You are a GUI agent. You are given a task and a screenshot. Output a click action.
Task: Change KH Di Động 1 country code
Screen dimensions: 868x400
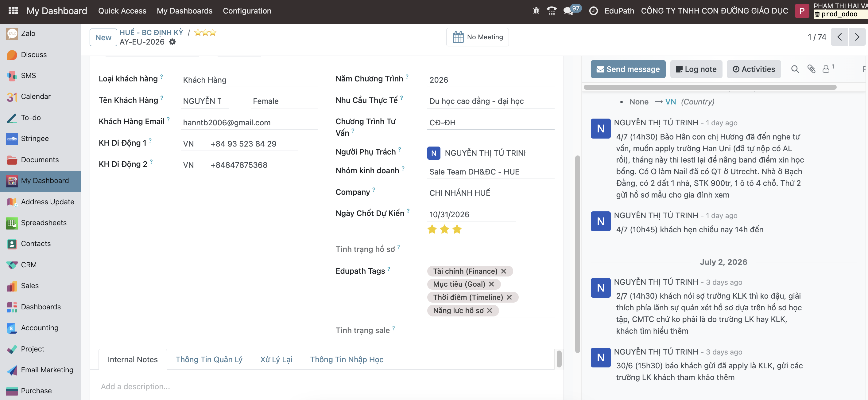click(x=192, y=144)
